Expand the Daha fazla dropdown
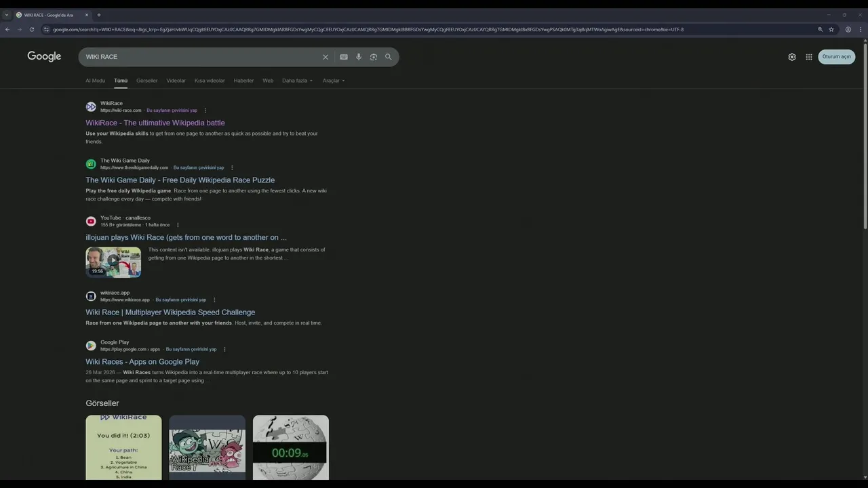This screenshot has height=488, width=868. [x=298, y=81]
